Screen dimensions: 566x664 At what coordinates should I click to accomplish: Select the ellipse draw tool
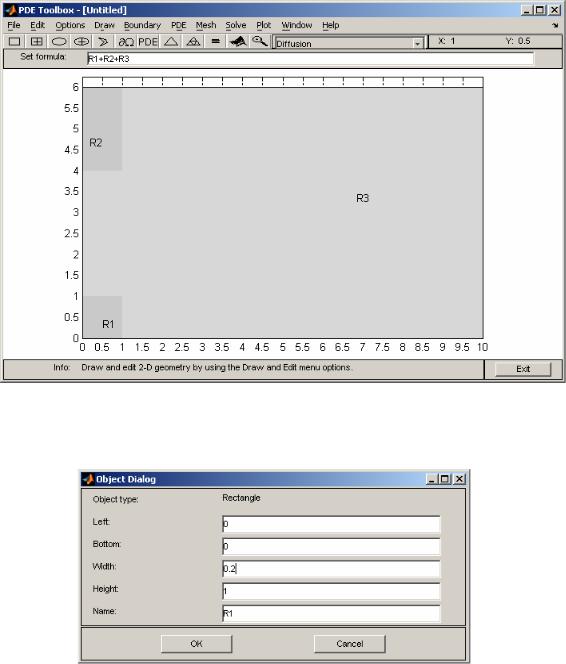pos(59,42)
